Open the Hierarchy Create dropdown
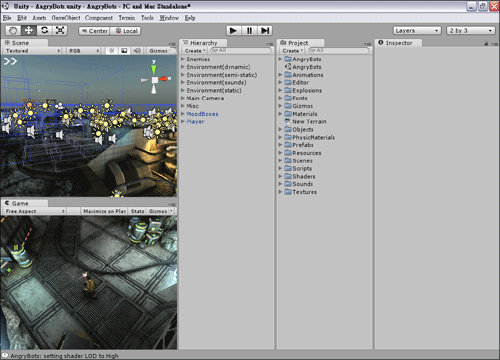The height and width of the screenshot is (360, 500). click(x=195, y=51)
